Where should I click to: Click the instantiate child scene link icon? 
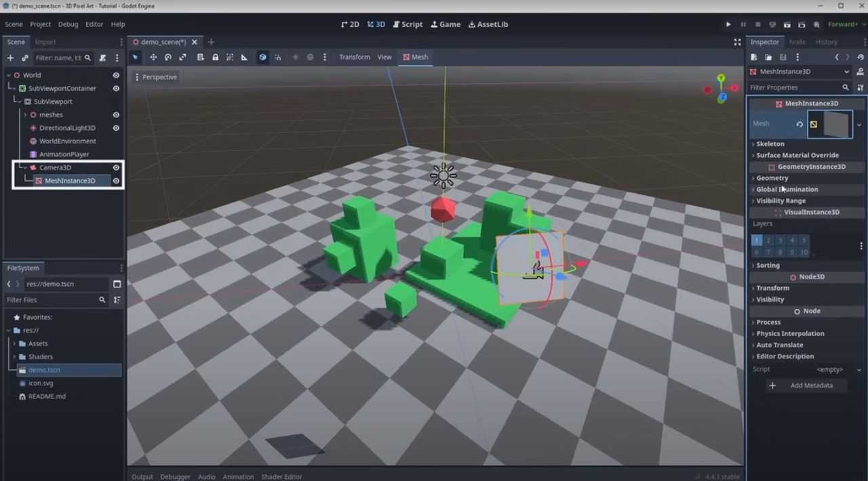click(x=25, y=58)
